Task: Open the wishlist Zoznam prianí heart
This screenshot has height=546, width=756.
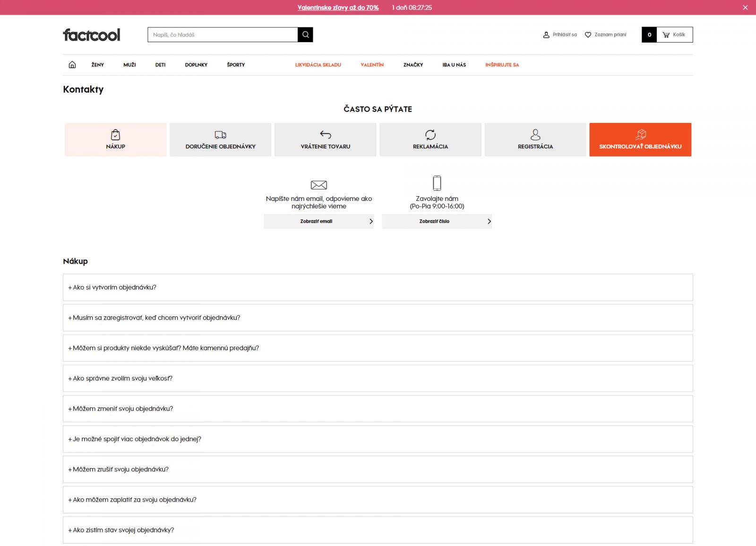Action: pos(588,35)
